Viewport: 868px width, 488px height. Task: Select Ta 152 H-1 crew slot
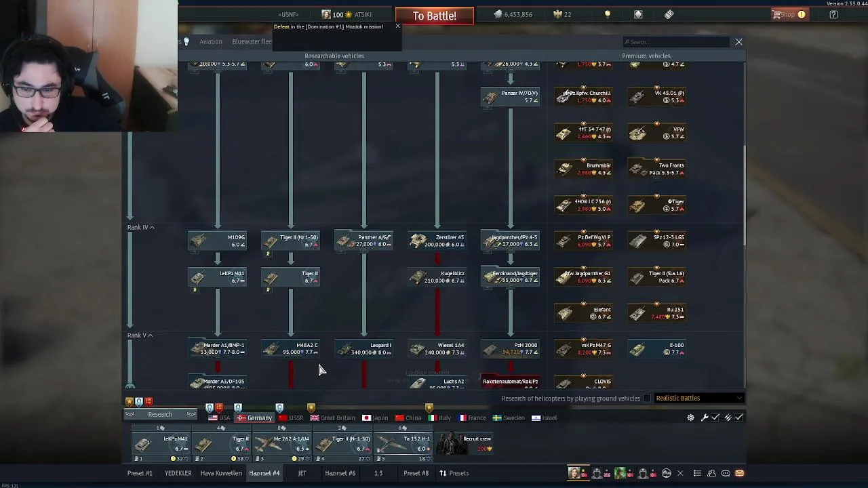(405, 444)
